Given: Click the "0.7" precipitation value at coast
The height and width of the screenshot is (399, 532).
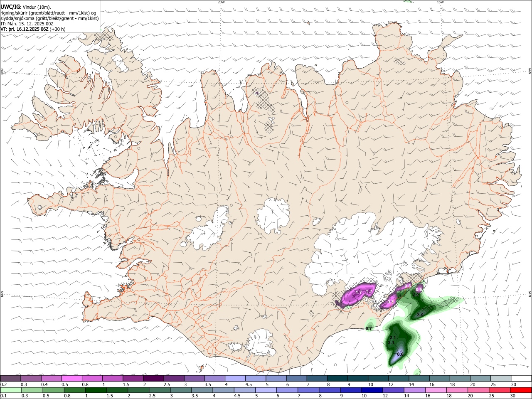Looking at the screenshot, I should coord(369,329).
